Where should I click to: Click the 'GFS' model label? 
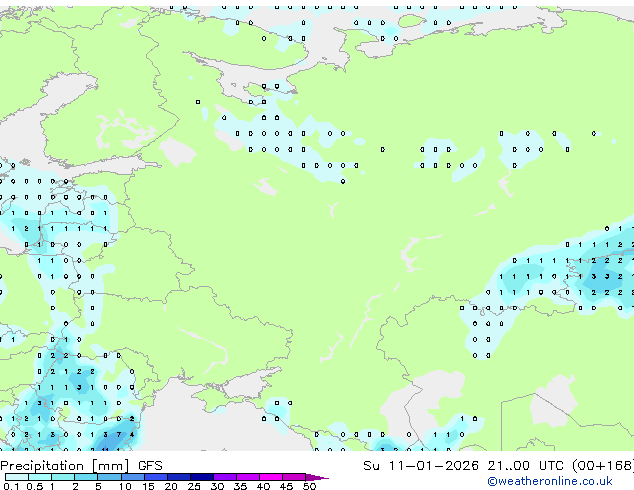pos(150,466)
